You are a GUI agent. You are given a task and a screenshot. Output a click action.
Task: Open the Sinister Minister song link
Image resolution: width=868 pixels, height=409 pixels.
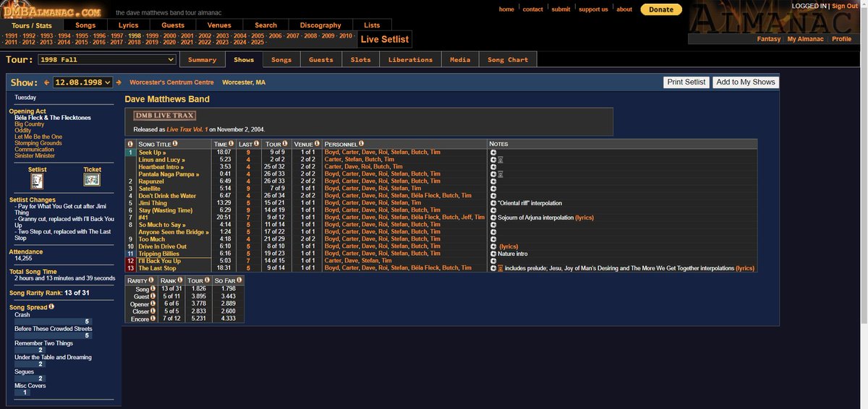tap(35, 155)
